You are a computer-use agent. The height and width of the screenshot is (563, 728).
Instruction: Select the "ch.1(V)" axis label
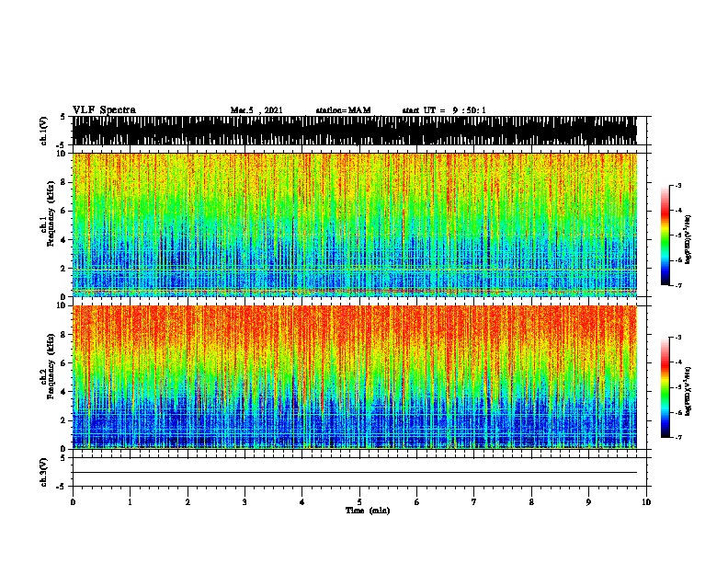tap(44, 131)
